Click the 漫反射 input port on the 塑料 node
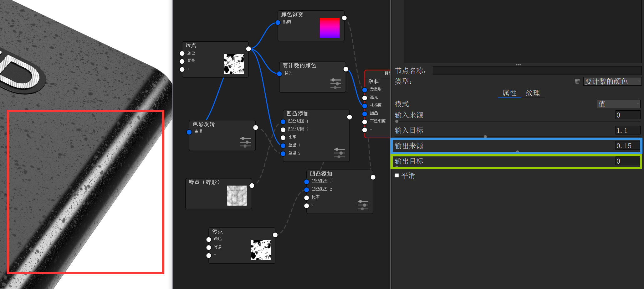The width and height of the screenshot is (644, 289). click(364, 89)
